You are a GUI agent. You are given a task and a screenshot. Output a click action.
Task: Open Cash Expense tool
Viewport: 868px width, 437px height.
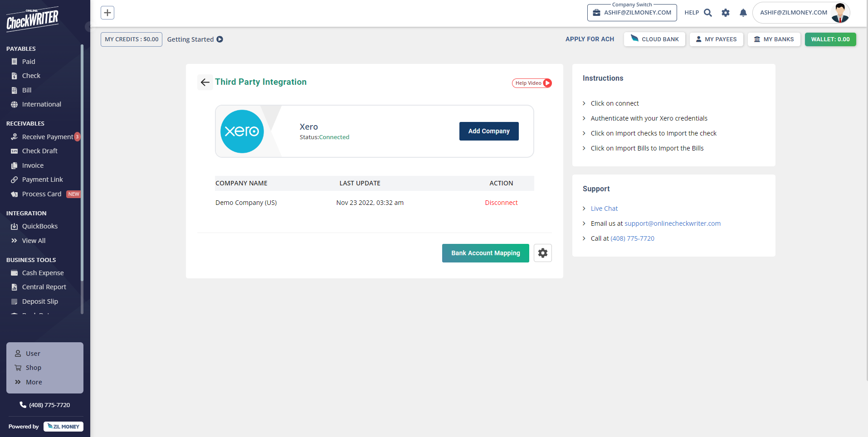(43, 273)
